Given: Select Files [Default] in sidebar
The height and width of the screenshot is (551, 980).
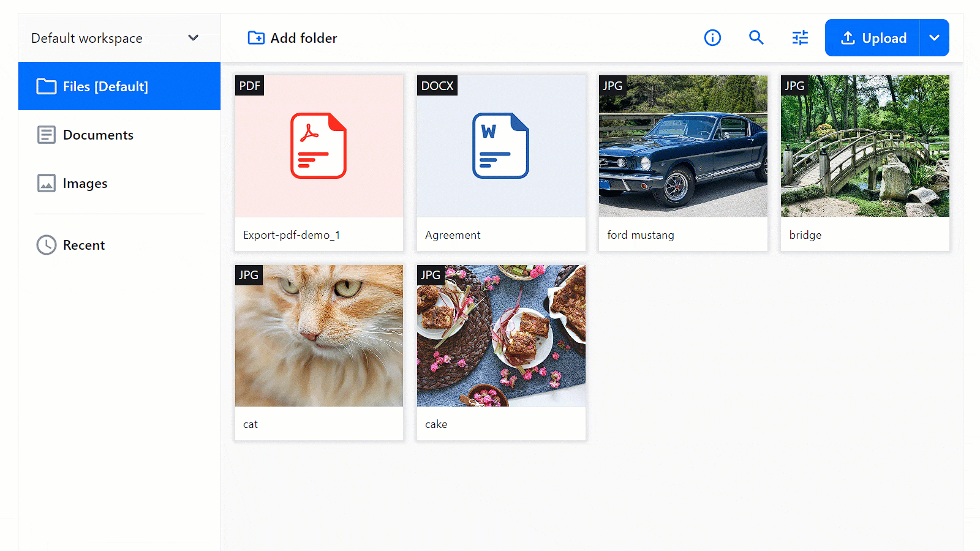Looking at the screenshot, I should [x=105, y=86].
